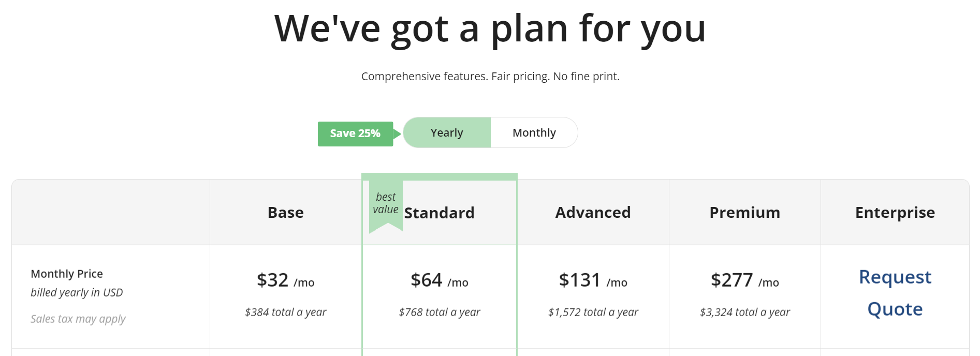Click the best value ribbon

[386, 204]
